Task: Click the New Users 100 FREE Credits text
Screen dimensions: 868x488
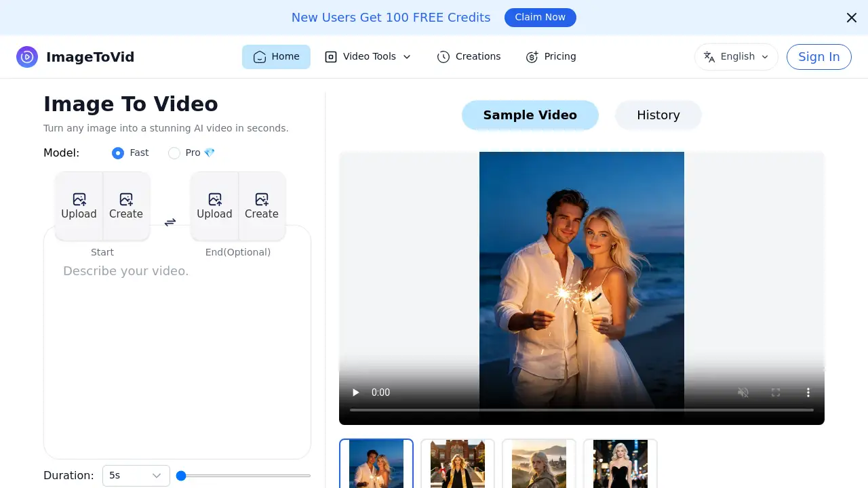Action: (391, 18)
